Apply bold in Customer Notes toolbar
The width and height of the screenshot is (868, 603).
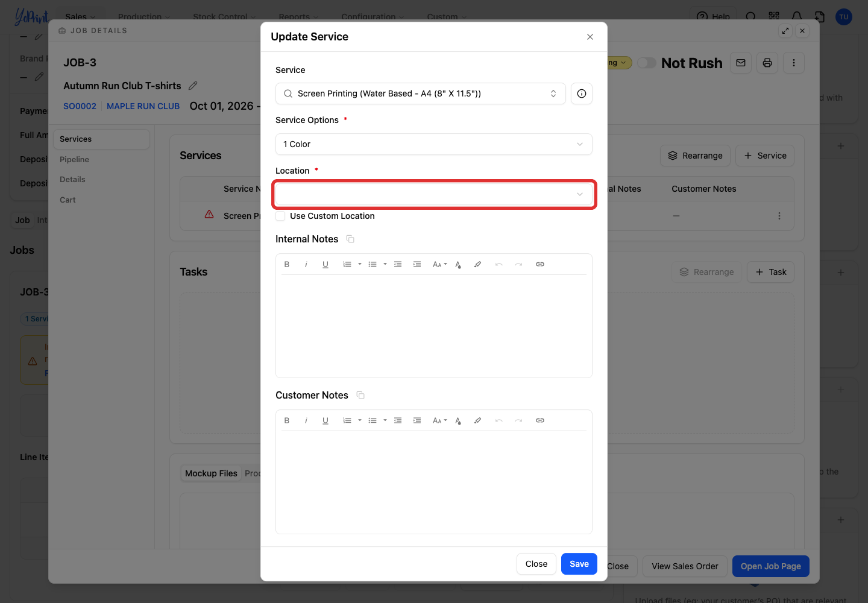click(287, 420)
